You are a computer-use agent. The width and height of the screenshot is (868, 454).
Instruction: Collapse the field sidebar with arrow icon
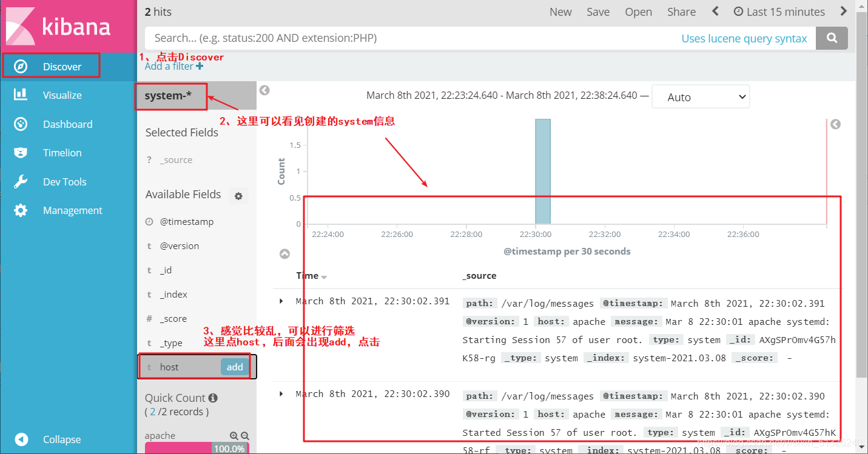pyautogui.click(x=264, y=90)
